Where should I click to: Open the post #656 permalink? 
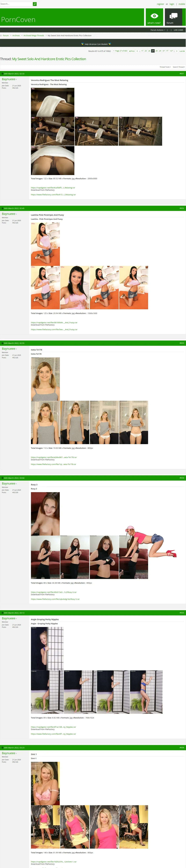[x=182, y=747]
